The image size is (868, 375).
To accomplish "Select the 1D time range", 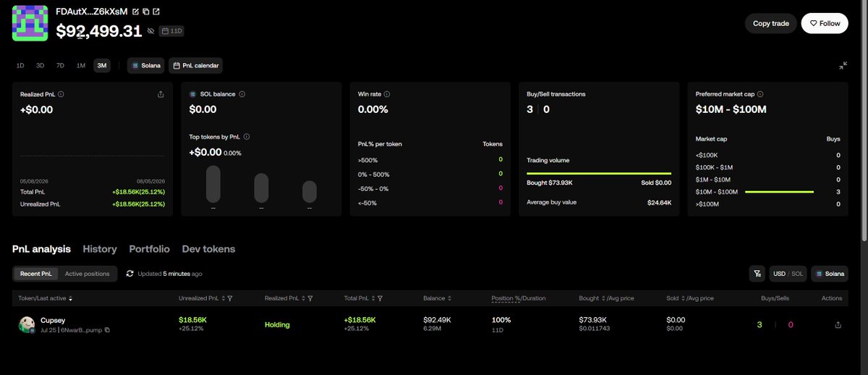I will 20,65.
